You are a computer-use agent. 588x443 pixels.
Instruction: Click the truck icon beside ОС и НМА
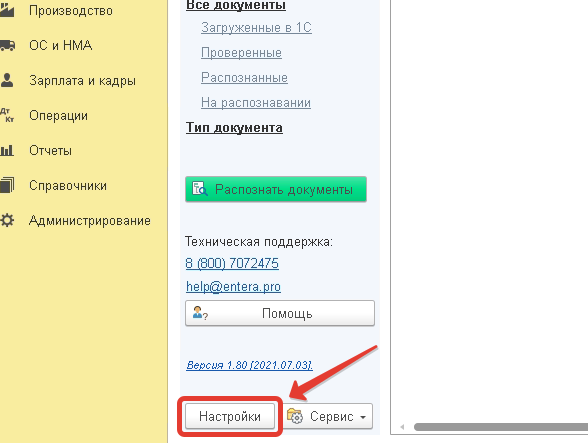(7, 45)
